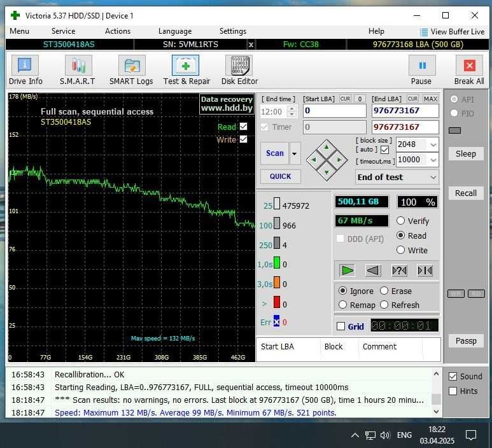Screen dimensions: 492x448
Task: Select the Remap radio button
Action: (342, 305)
